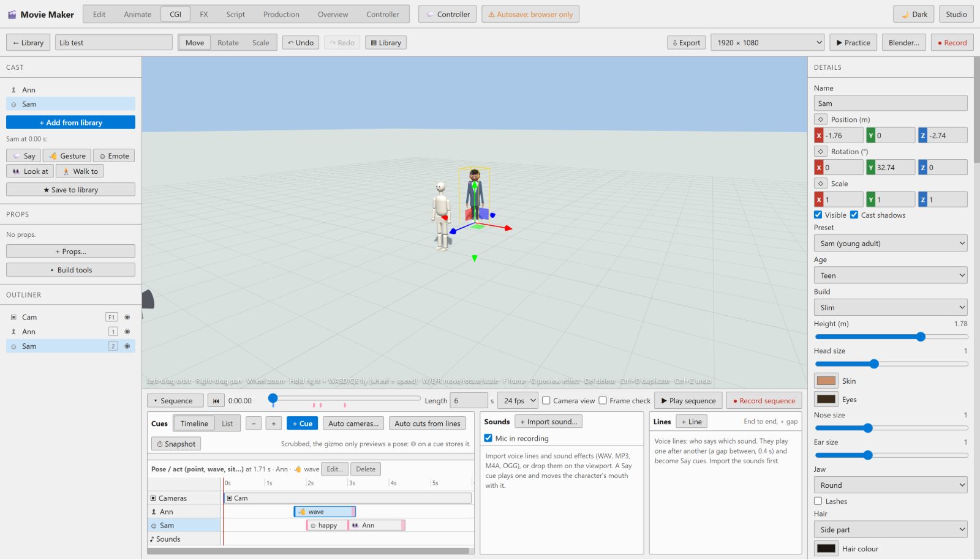Open the Script tab
This screenshot has height=560, width=980.
pyautogui.click(x=235, y=14)
